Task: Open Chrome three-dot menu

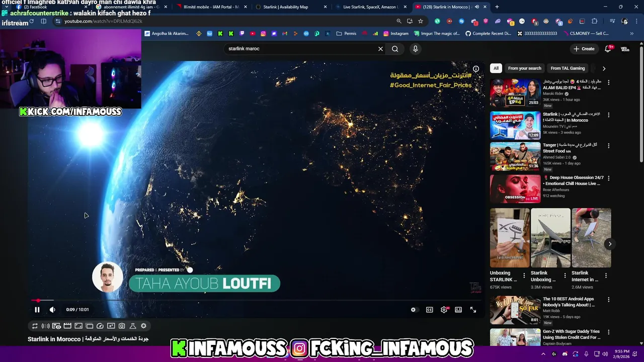Action: point(635,21)
